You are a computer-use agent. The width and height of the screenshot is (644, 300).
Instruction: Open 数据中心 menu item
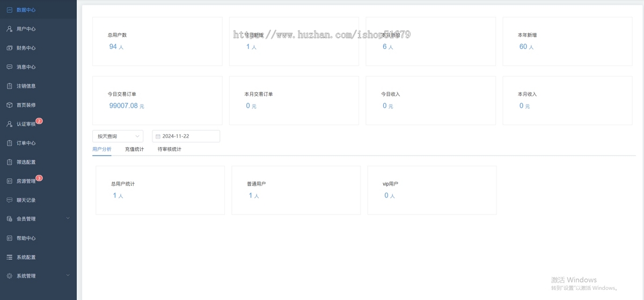click(x=38, y=10)
